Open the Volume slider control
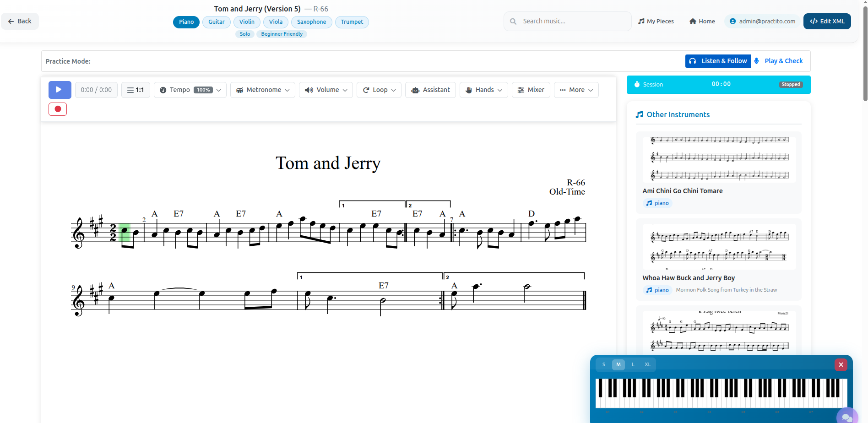This screenshot has height=423, width=868. 325,90
